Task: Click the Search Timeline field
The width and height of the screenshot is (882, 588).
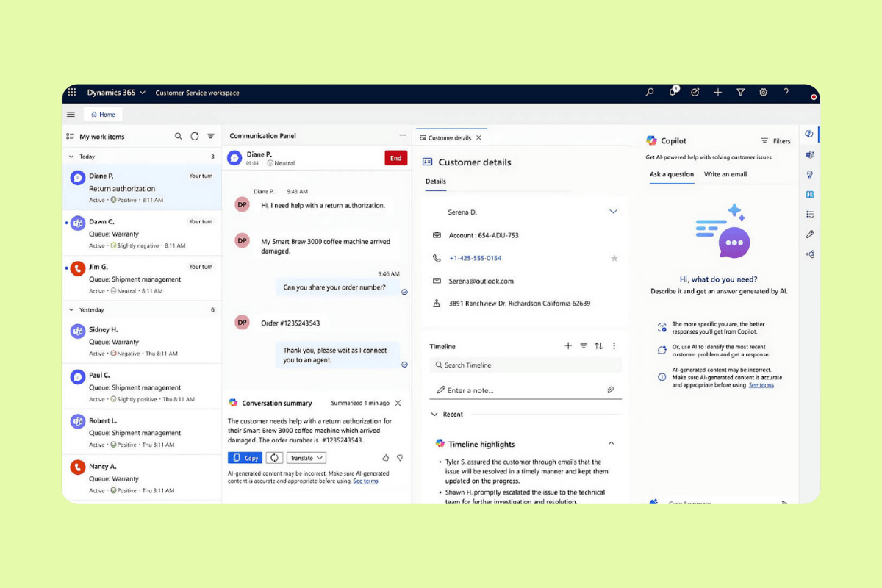Action: [526, 365]
